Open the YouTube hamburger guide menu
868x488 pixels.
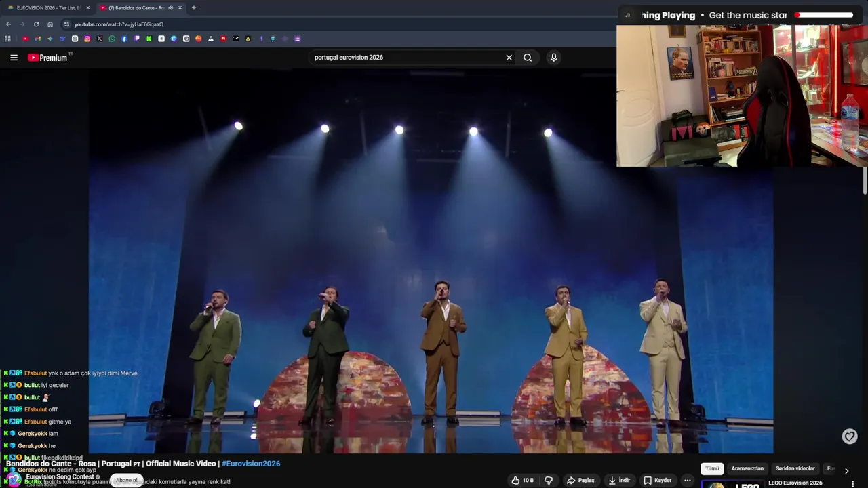(x=14, y=58)
